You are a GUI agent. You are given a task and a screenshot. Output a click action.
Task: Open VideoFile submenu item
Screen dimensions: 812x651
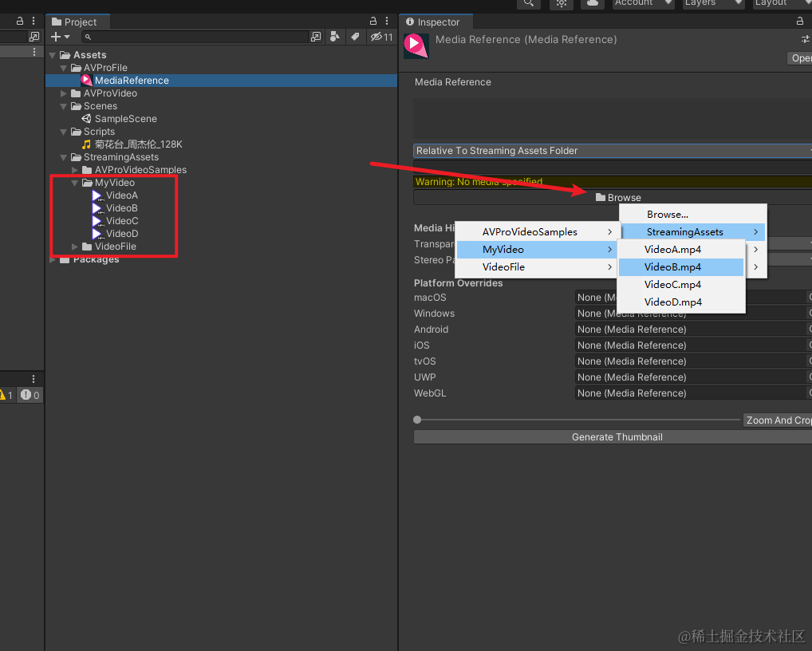pyautogui.click(x=537, y=267)
